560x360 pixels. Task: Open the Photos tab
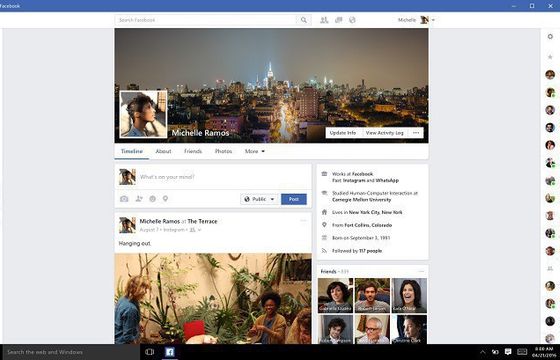coord(223,151)
